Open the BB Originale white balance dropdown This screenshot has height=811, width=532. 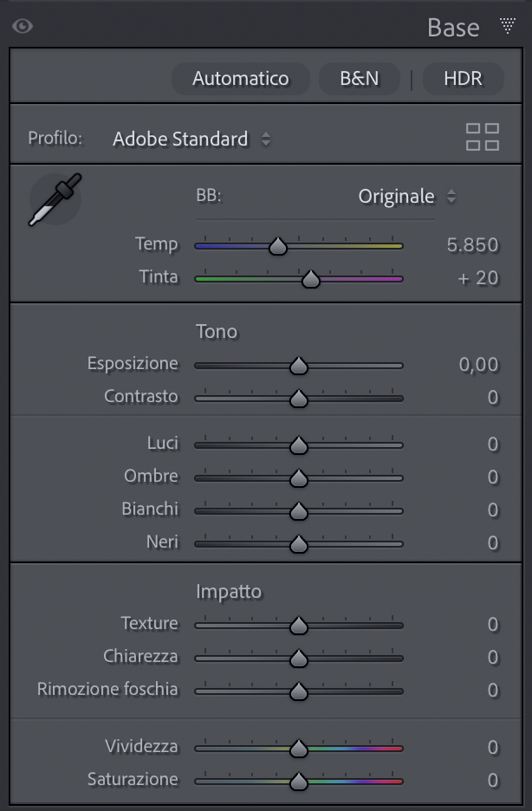pos(406,197)
